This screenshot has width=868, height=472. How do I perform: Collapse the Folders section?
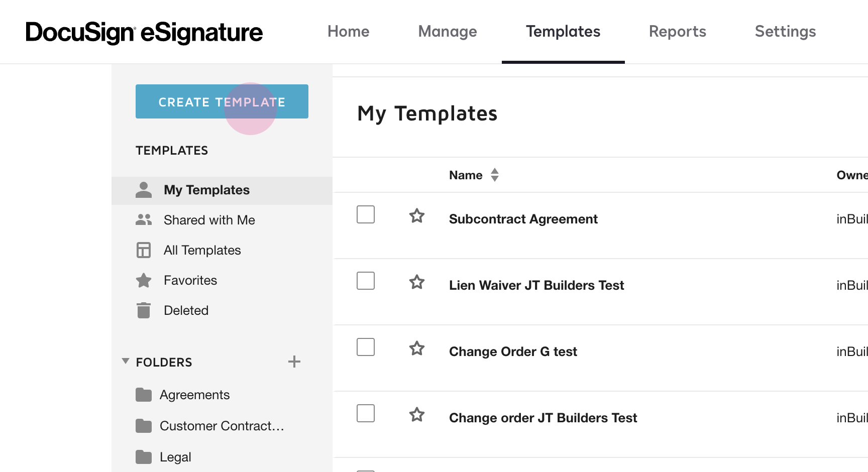click(126, 362)
